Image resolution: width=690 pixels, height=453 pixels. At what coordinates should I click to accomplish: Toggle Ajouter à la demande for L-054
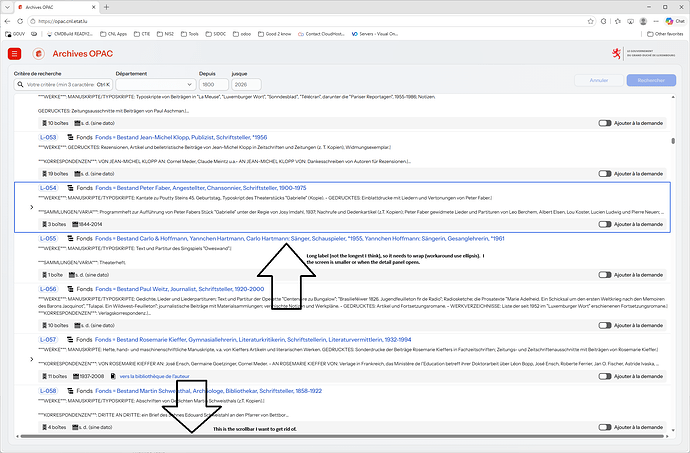[605, 225]
